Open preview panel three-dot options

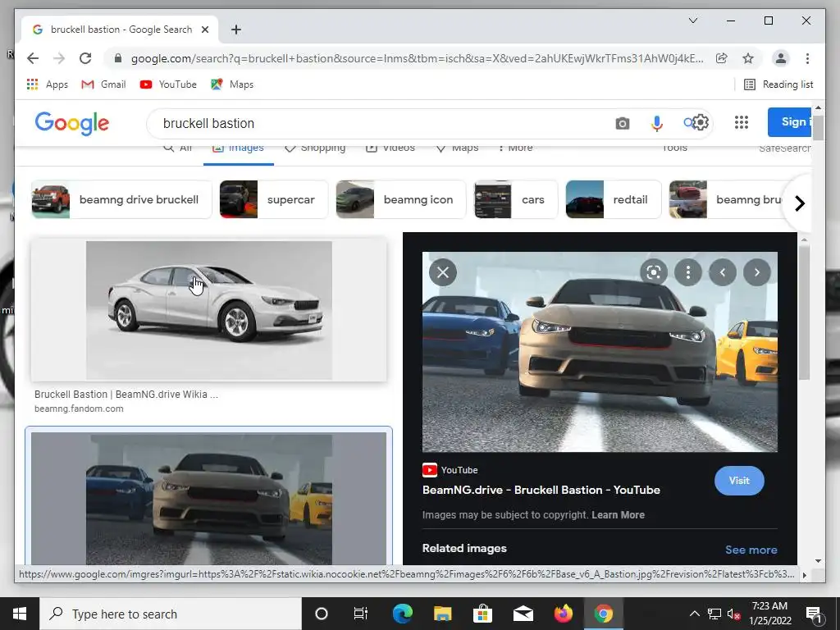click(688, 272)
